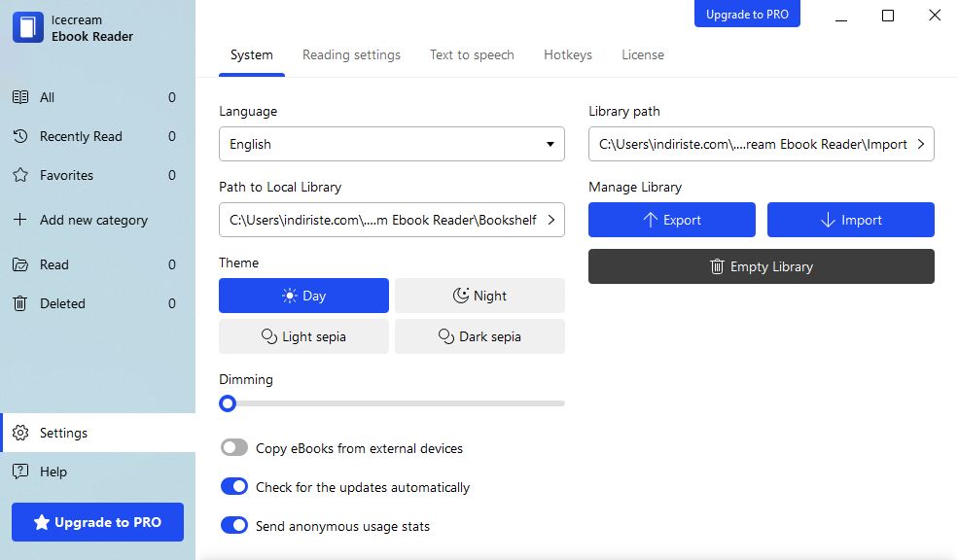This screenshot has width=958, height=560.
Task: Import books into the library
Action: (x=851, y=220)
